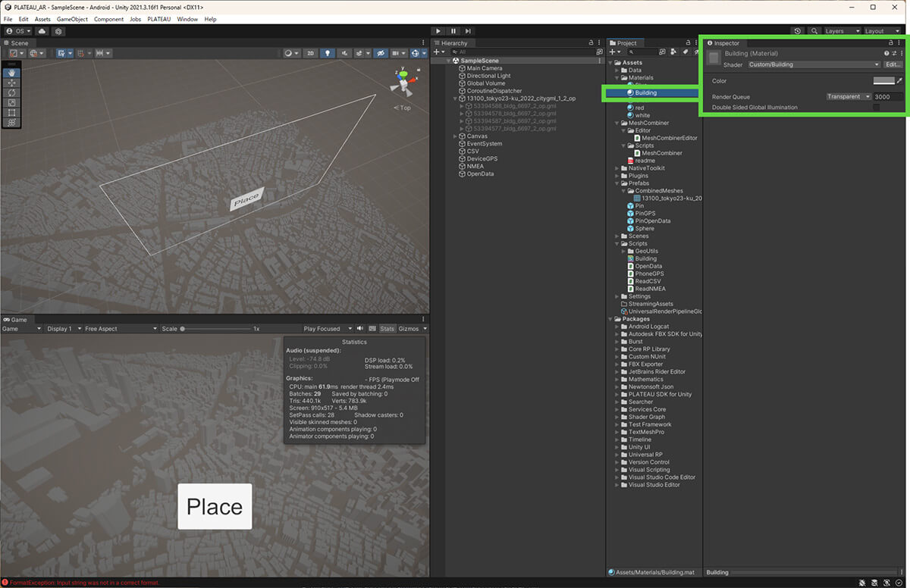This screenshot has width=910, height=588.
Task: Toggle scene audio in Scene toolbar
Action: pyautogui.click(x=346, y=53)
